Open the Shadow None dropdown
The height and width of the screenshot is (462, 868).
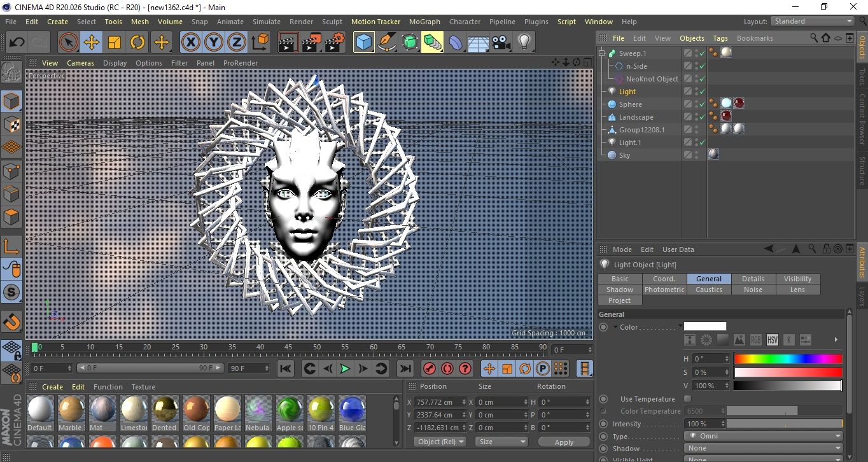tap(764, 448)
